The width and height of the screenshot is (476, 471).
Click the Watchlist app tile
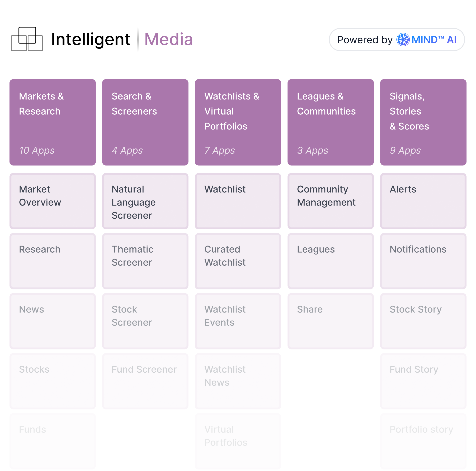pyautogui.click(x=238, y=201)
